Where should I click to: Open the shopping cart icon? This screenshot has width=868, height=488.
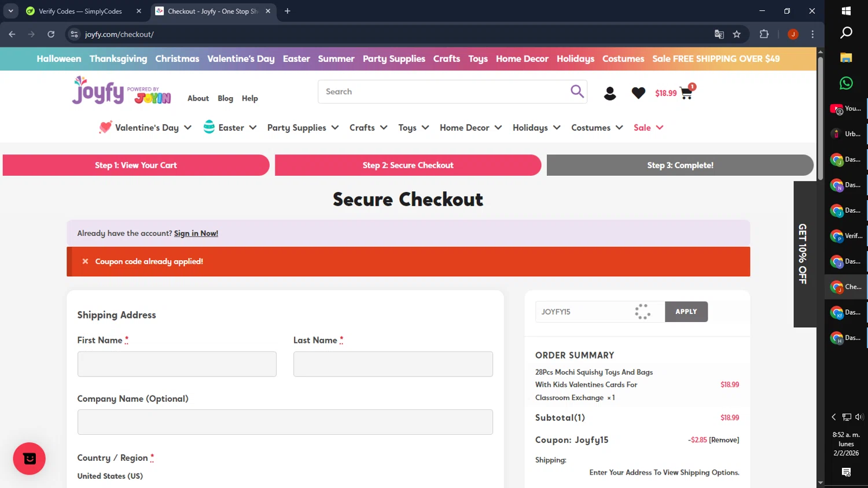pyautogui.click(x=687, y=92)
